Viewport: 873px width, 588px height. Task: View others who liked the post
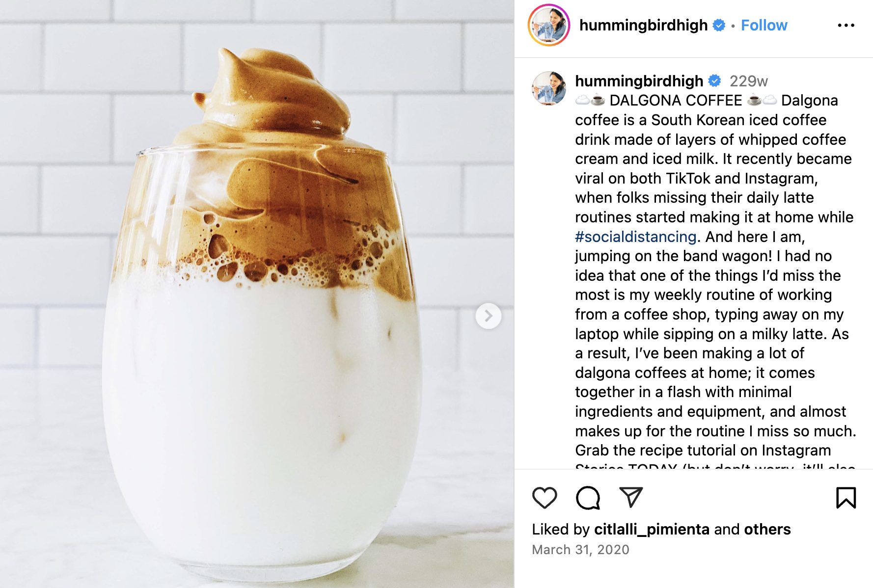[767, 529]
